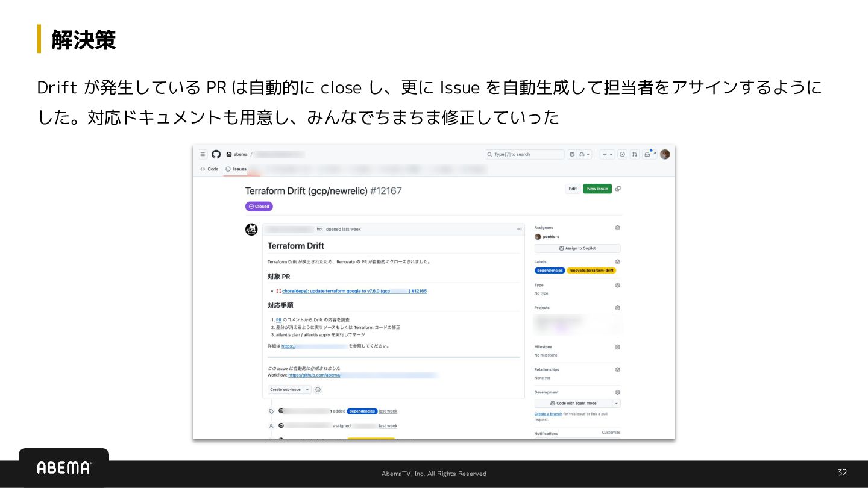Open the Copilot chat icon in header
868x488 pixels.
[571, 154]
